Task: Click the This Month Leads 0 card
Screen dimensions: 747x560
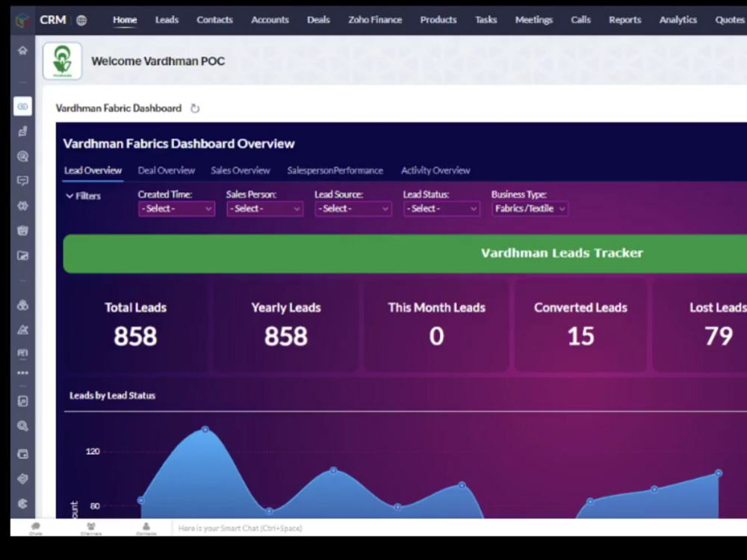Action: point(436,326)
